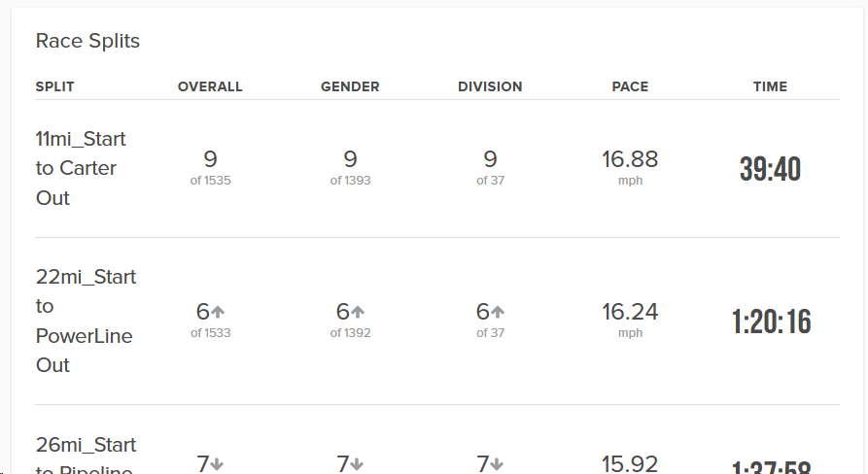Click the up arrow beside division rank 6
868x474 pixels.
click(x=499, y=312)
